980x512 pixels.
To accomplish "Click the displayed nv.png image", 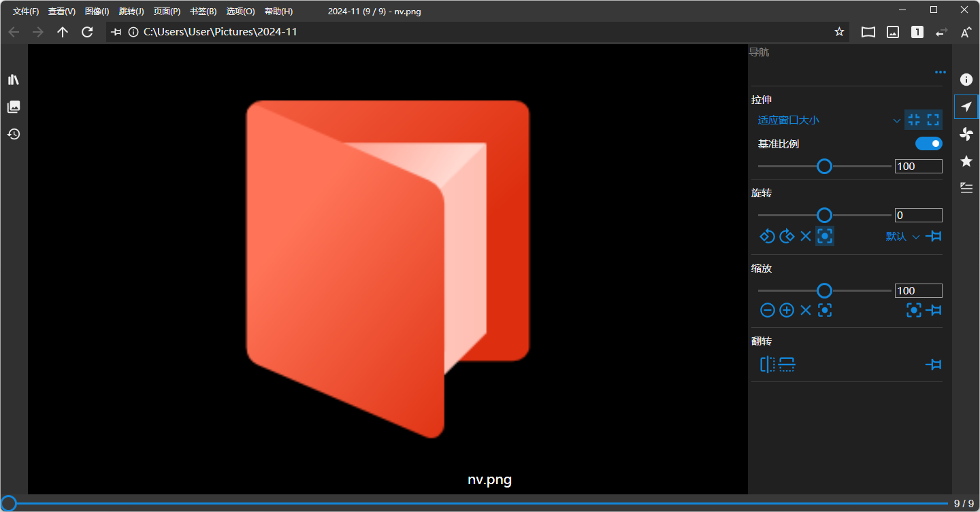I will pyautogui.click(x=388, y=269).
